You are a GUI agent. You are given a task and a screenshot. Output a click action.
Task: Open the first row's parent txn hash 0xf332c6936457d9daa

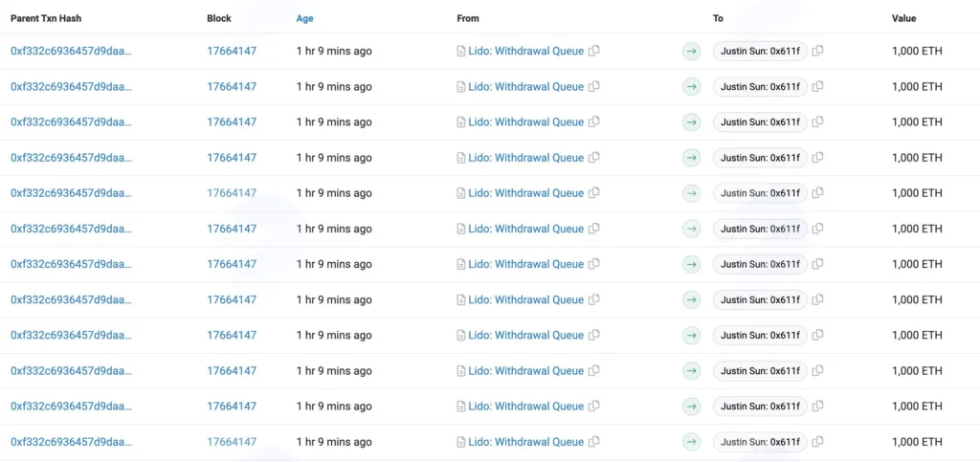pyautogui.click(x=71, y=52)
